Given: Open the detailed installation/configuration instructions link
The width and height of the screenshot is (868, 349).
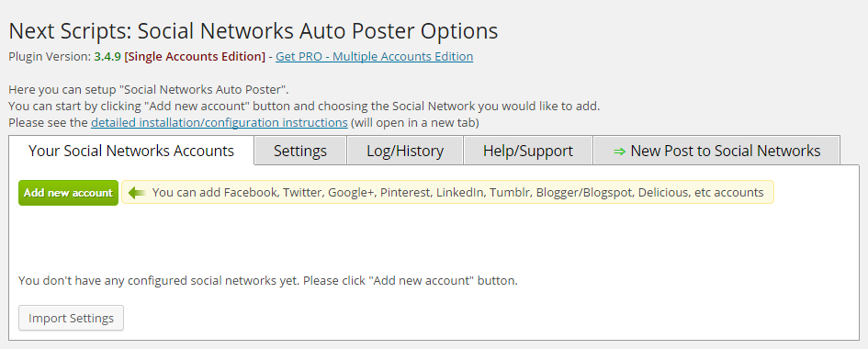Looking at the screenshot, I should [220, 122].
